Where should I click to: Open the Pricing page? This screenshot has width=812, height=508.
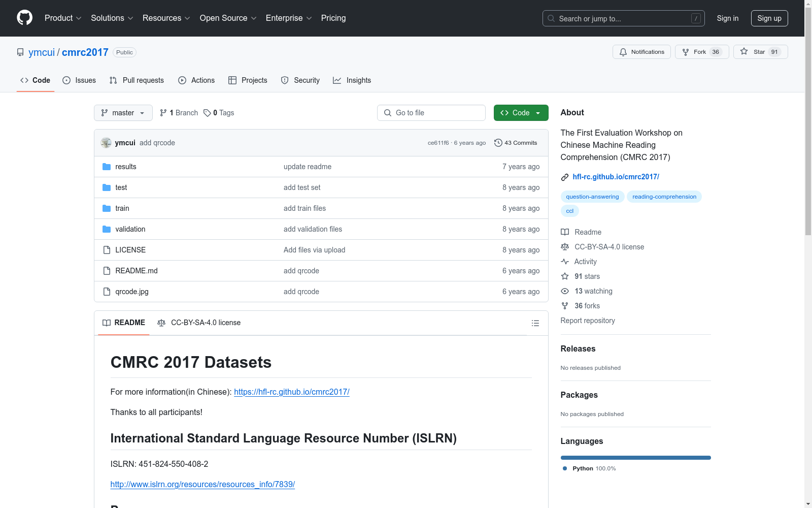(333, 18)
